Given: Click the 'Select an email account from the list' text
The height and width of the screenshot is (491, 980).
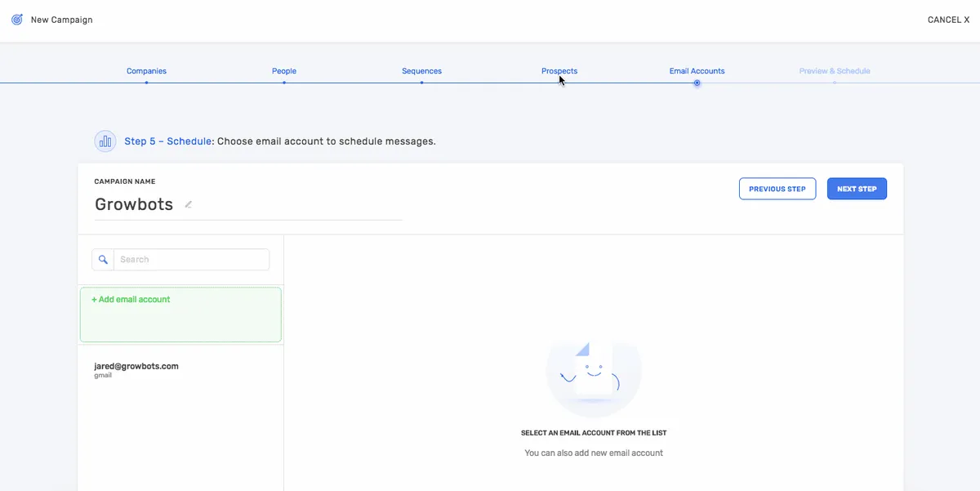Looking at the screenshot, I should (x=594, y=433).
